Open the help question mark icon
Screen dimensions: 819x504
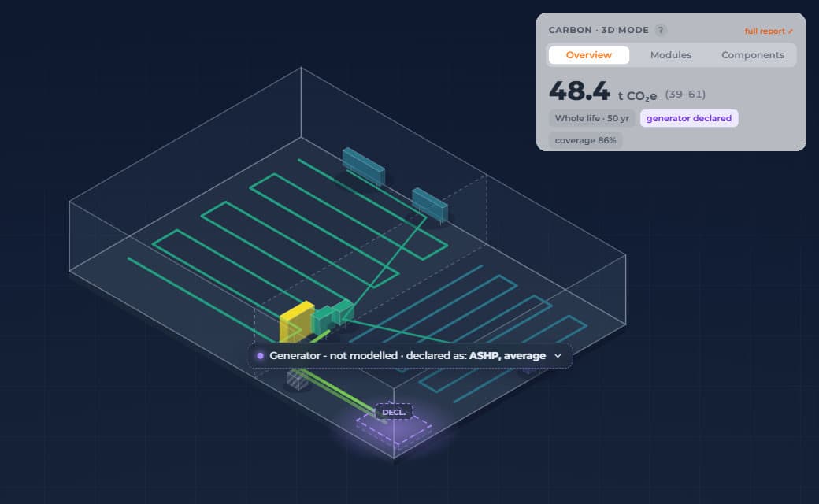(660, 30)
